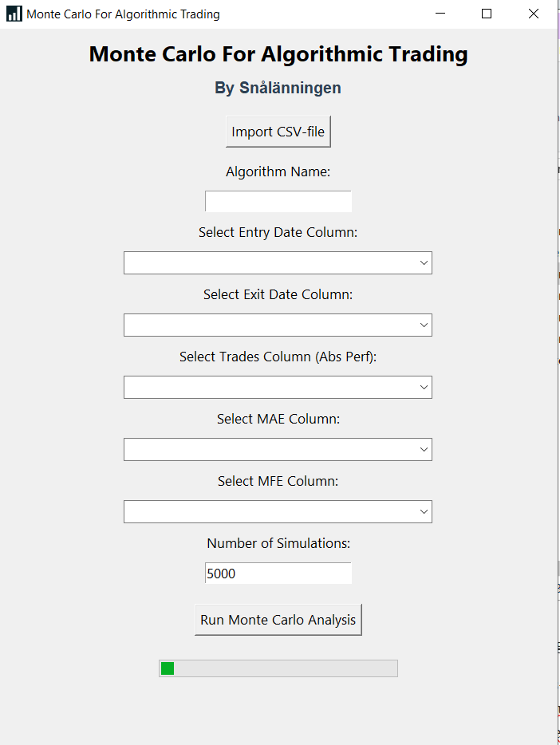Image resolution: width=560 pixels, height=745 pixels.
Task: Open the Entry Date Column dropdown arrow
Action: tap(424, 262)
